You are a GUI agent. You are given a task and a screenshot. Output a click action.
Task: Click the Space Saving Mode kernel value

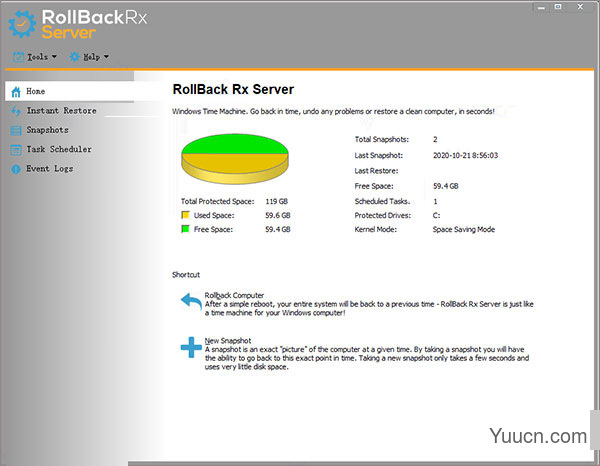click(464, 230)
